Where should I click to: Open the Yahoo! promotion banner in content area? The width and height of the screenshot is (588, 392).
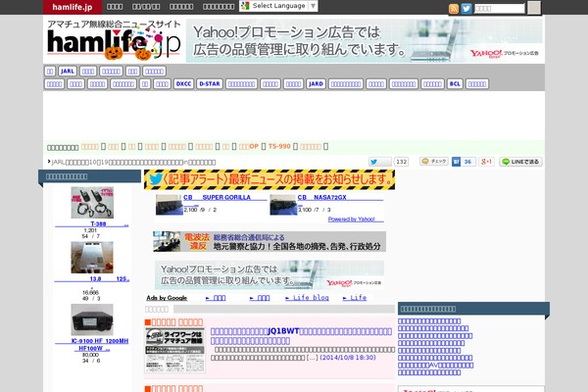pyautogui.click(x=269, y=275)
